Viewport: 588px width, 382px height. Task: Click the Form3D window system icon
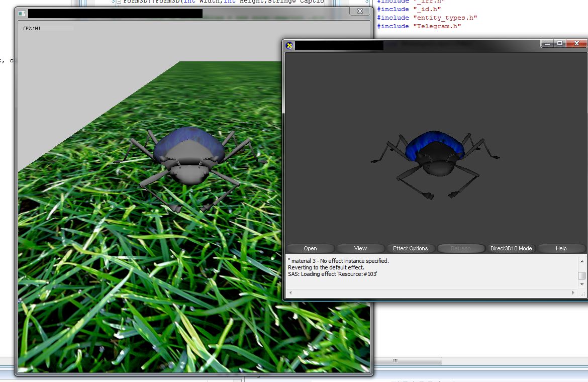point(22,14)
